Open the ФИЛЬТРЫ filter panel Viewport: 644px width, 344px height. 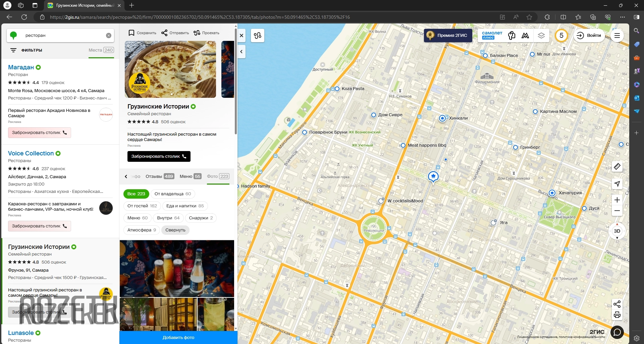[x=26, y=50]
